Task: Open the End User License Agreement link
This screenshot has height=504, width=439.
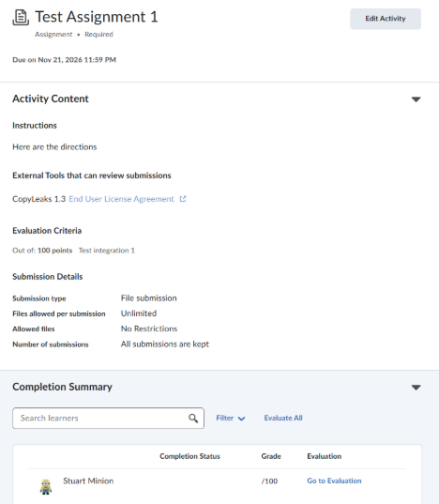Action: 121,199
